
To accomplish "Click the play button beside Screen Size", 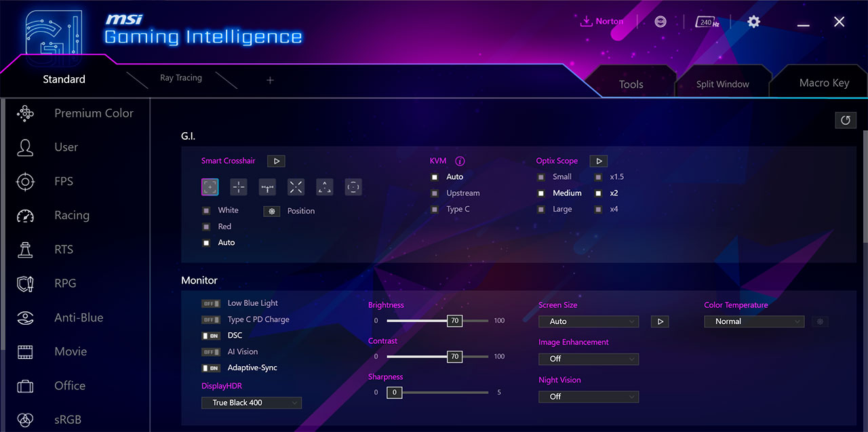I will click(x=660, y=321).
